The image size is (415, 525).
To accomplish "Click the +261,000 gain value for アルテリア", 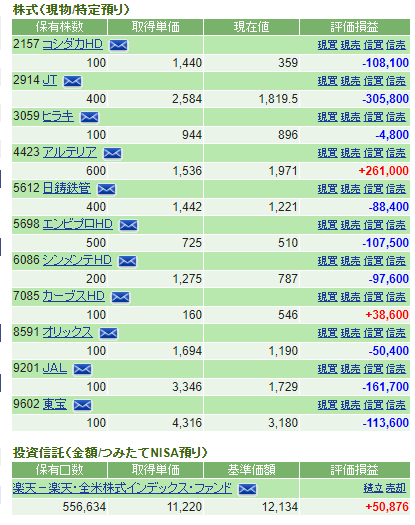I will (384, 171).
